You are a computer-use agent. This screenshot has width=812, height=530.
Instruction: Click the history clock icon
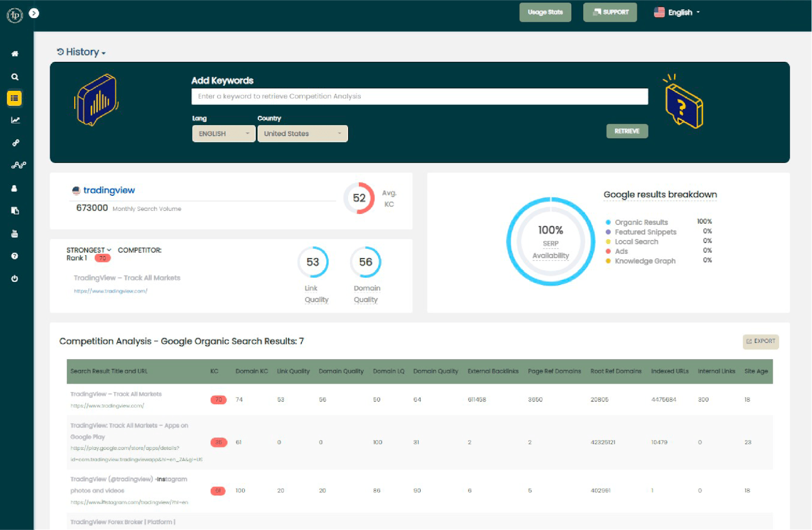click(60, 52)
